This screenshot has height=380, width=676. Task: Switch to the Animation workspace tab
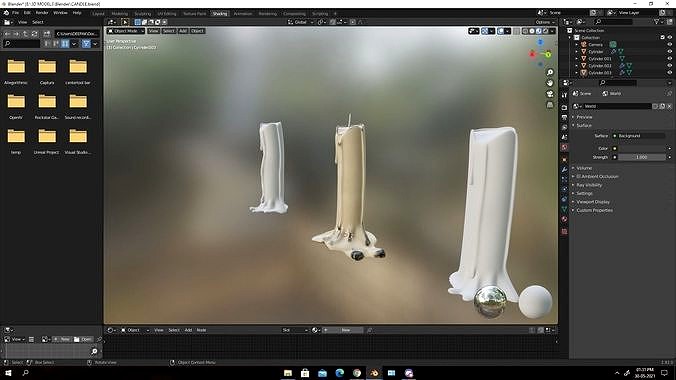[x=243, y=14]
